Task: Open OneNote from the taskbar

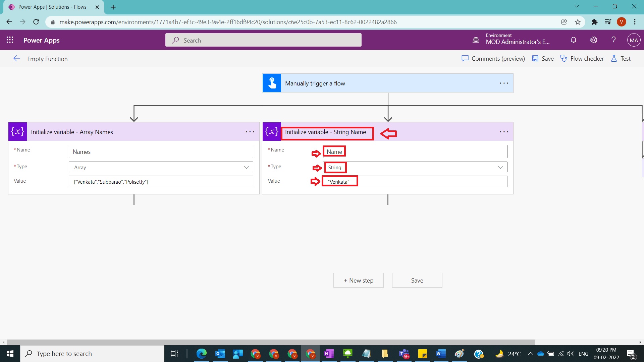Action: 329,354
